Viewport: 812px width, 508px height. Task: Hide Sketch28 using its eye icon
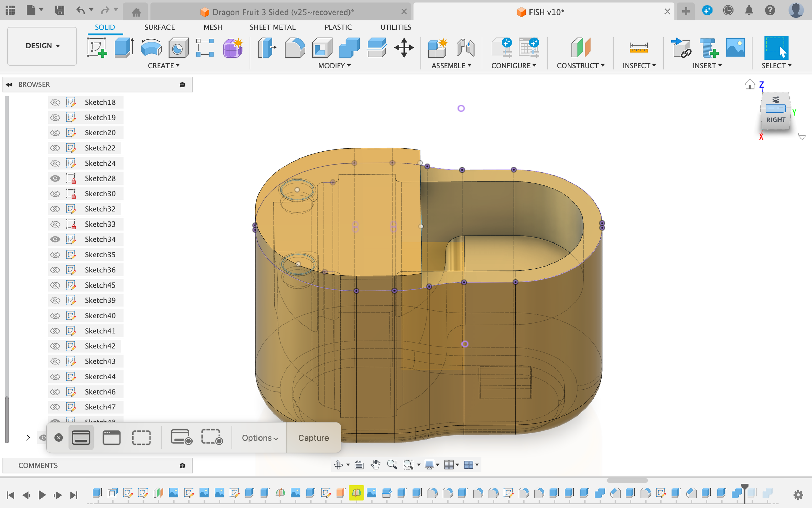(x=55, y=178)
